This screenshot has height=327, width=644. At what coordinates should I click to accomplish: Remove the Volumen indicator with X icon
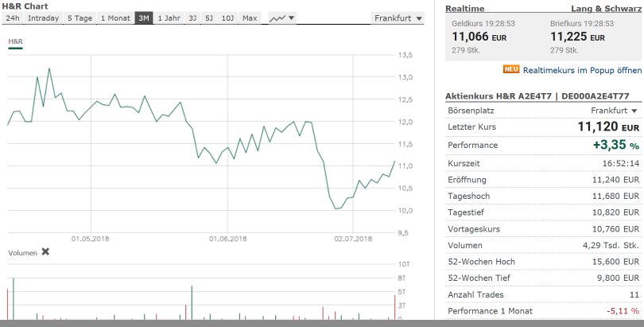click(x=45, y=251)
